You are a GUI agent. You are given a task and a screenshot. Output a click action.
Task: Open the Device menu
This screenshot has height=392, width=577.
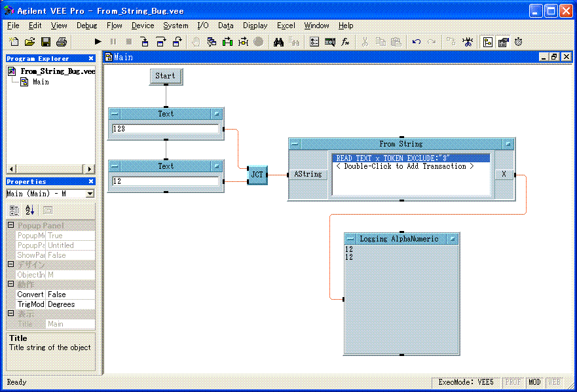click(x=143, y=26)
